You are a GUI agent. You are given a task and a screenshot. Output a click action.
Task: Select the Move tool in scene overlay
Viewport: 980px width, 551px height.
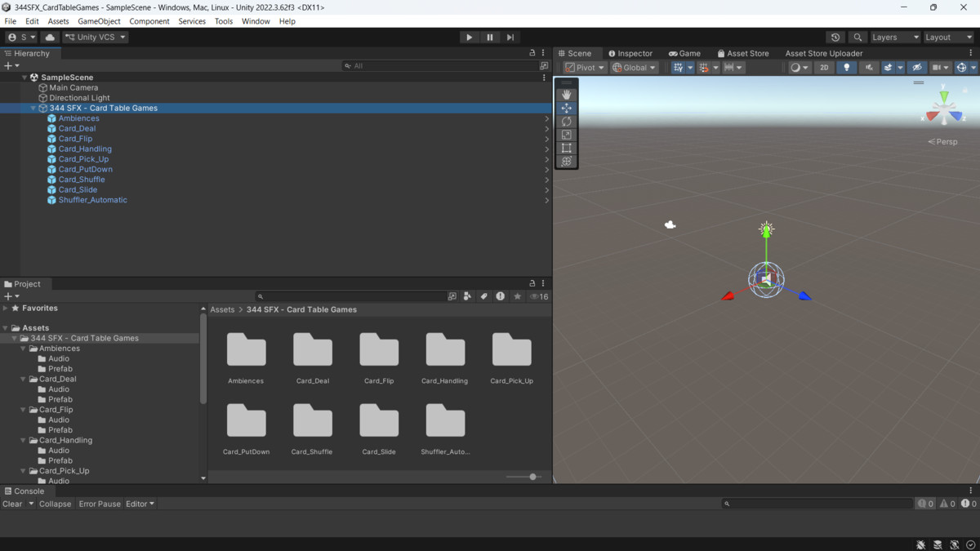pos(566,108)
